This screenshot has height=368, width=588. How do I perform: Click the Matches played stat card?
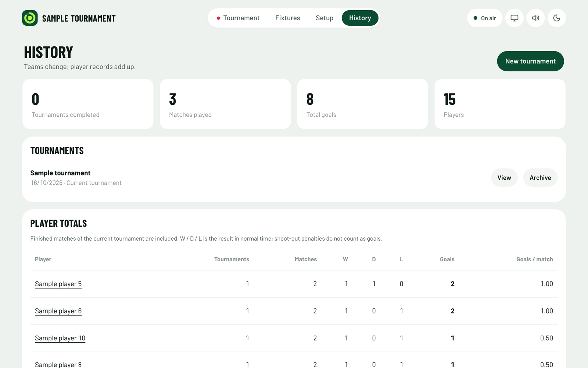pyautogui.click(x=225, y=104)
